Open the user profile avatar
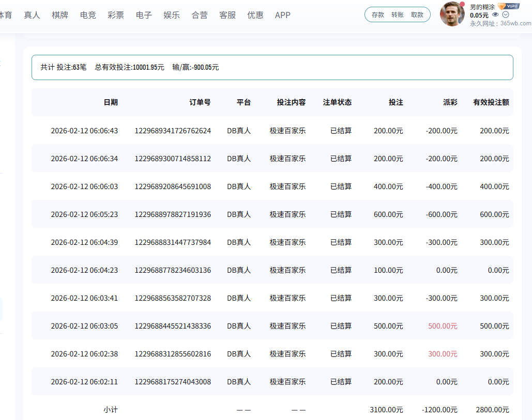This screenshot has height=420, width=532. pos(452,14)
